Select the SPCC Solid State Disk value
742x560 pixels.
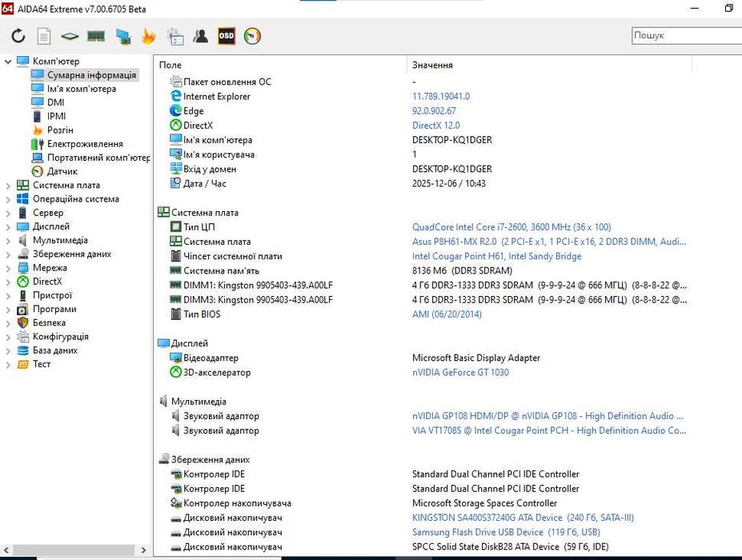(x=510, y=546)
